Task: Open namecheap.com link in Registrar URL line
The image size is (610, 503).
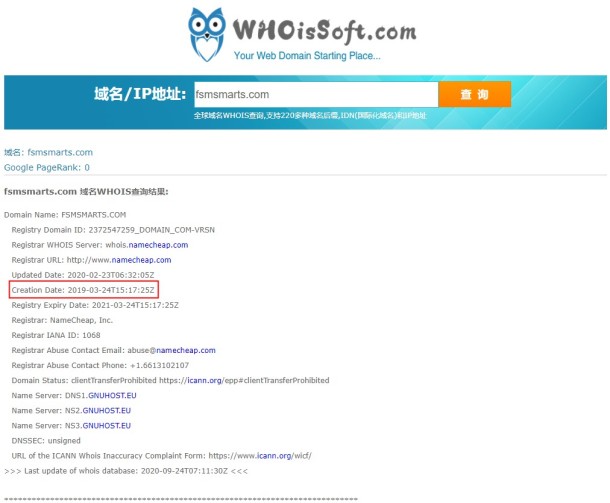Action: (x=141, y=260)
